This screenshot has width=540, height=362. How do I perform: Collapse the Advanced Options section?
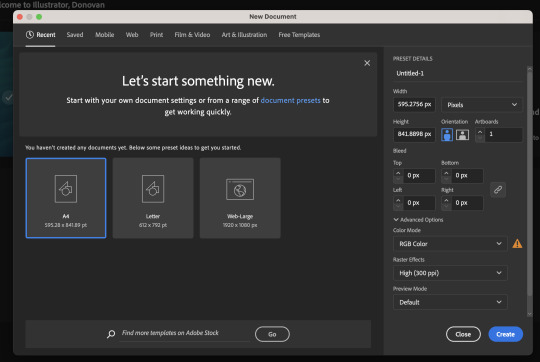[418, 220]
